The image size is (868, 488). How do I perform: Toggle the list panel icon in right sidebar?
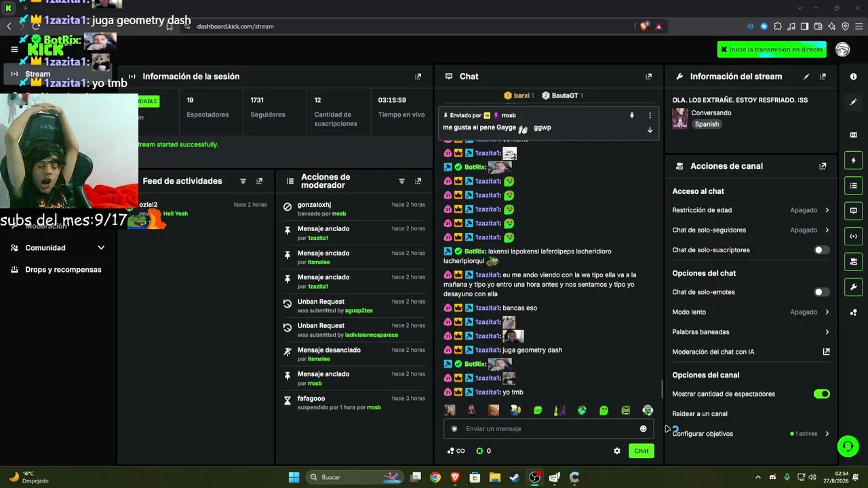tap(853, 186)
